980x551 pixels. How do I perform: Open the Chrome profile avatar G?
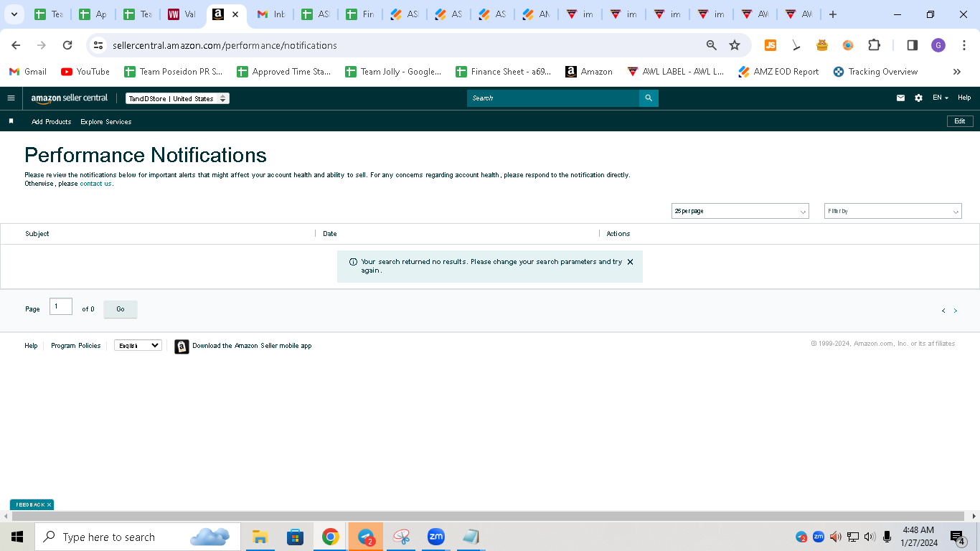(938, 45)
